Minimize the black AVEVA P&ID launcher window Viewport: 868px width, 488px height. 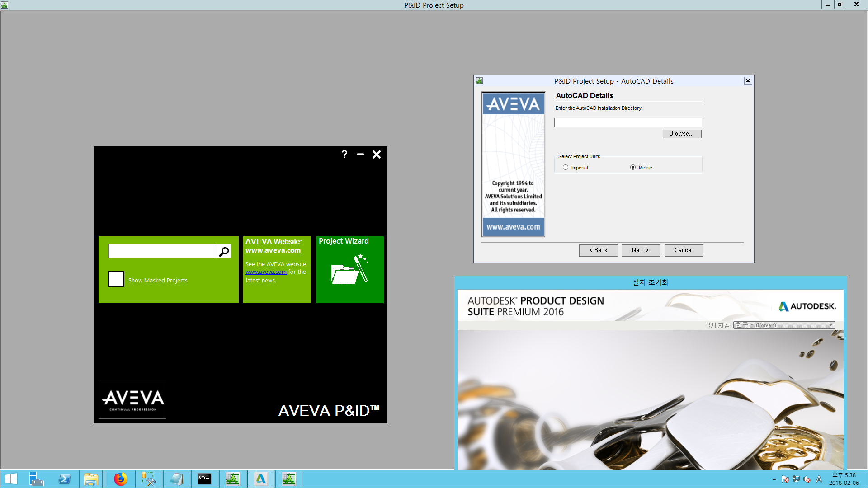(x=360, y=155)
